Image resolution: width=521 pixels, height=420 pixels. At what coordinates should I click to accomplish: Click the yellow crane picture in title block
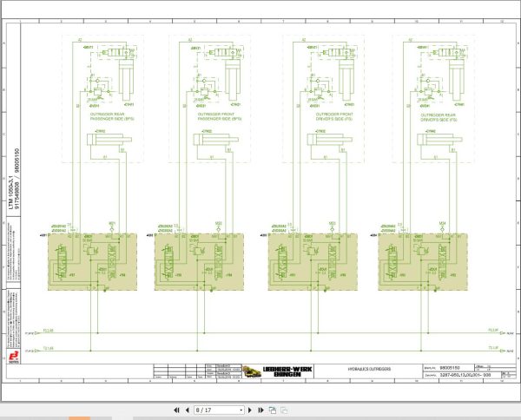coord(251,371)
